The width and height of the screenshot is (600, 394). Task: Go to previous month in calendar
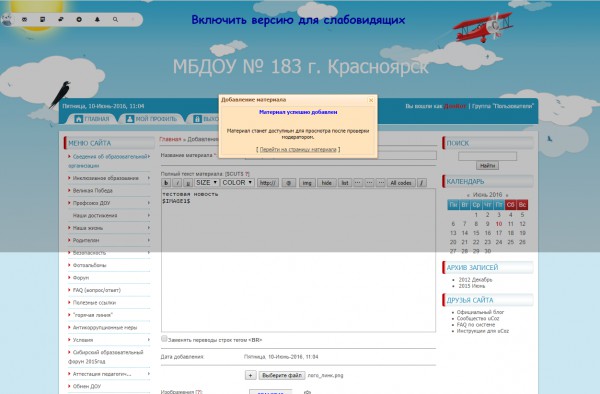(468, 195)
